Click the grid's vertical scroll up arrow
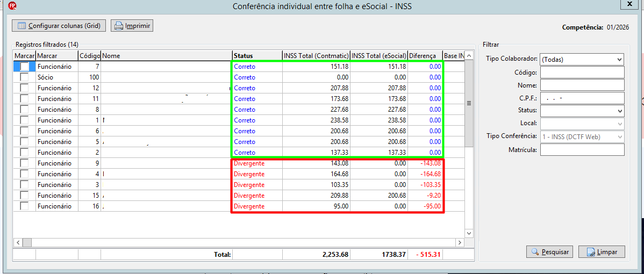 pyautogui.click(x=469, y=56)
